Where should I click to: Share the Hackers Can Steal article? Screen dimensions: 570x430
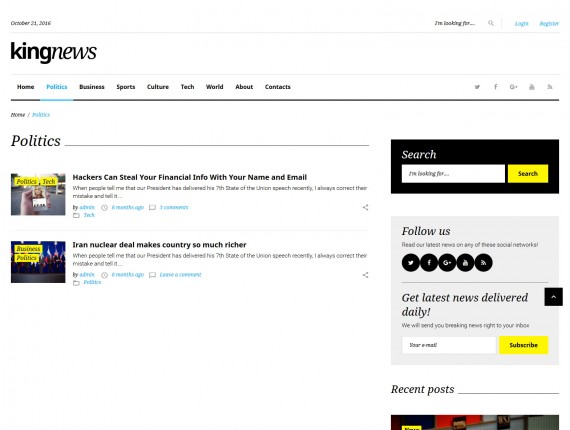(x=365, y=207)
